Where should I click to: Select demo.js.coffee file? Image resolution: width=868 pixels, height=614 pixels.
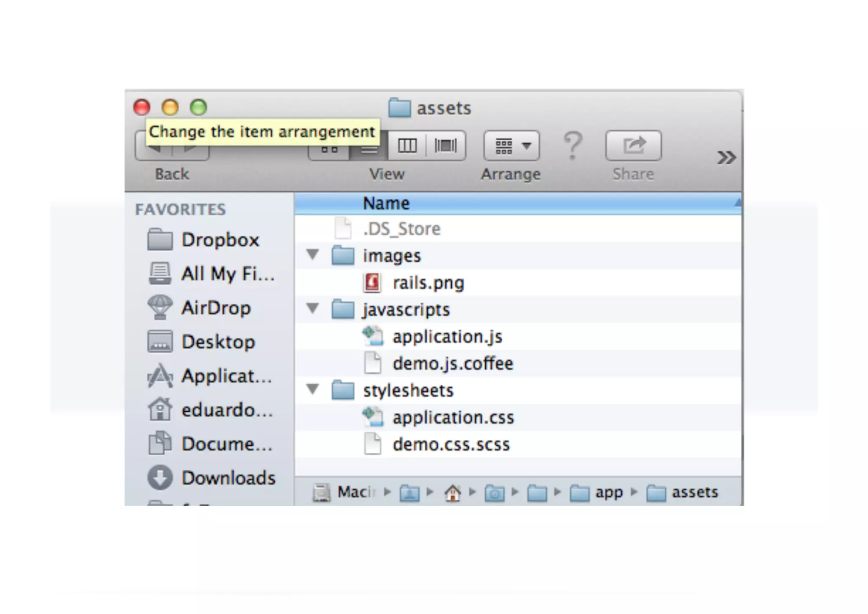[452, 364]
